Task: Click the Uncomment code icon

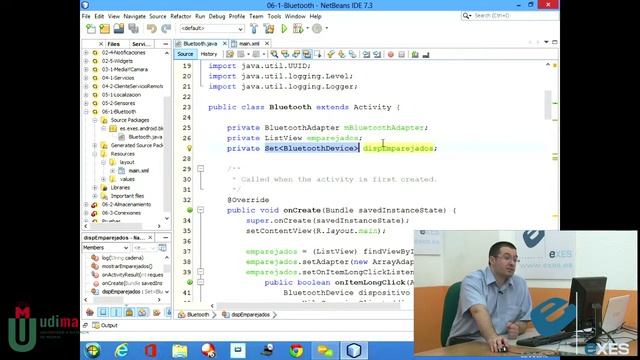Action: [426, 54]
